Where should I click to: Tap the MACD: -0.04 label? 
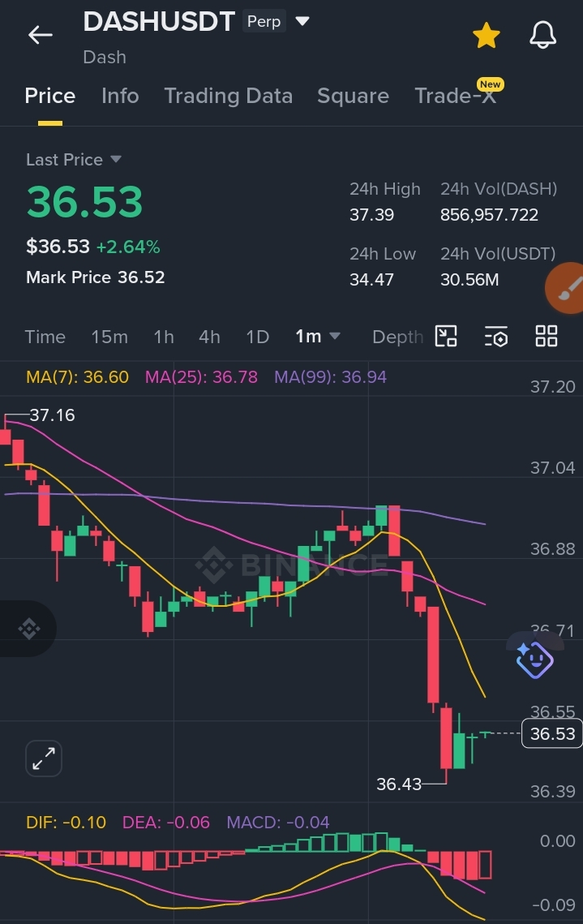pos(278,822)
